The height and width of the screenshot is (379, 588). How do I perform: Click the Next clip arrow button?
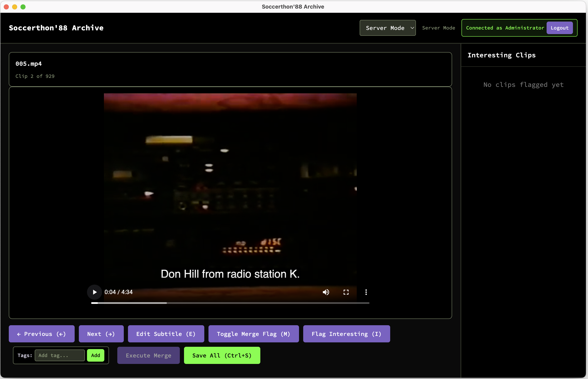101,334
